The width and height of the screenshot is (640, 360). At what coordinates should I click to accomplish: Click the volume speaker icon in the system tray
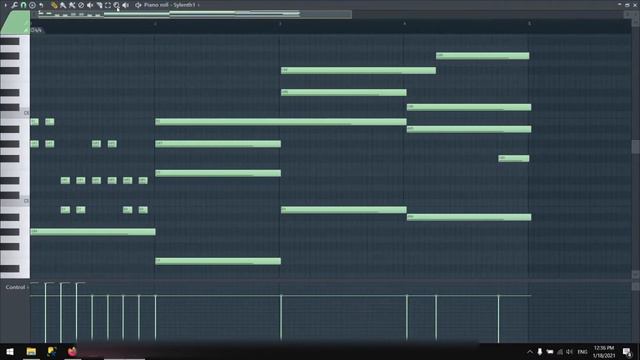coord(570,352)
